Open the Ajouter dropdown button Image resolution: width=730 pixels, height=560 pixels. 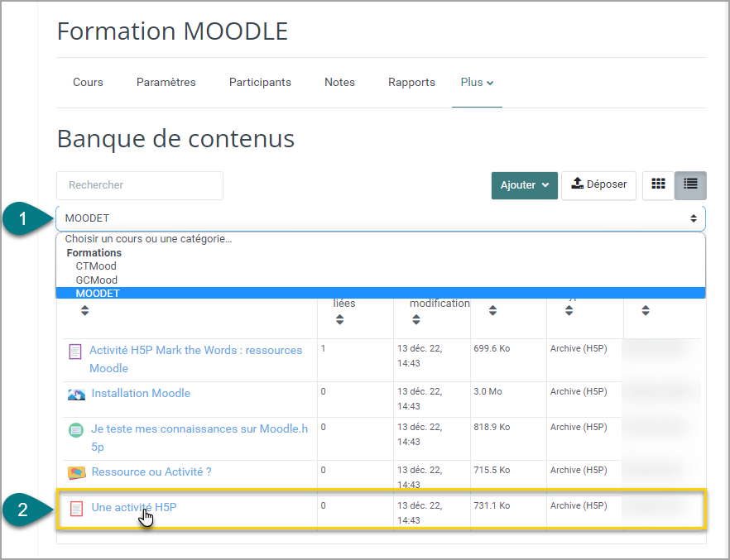pyautogui.click(x=524, y=185)
